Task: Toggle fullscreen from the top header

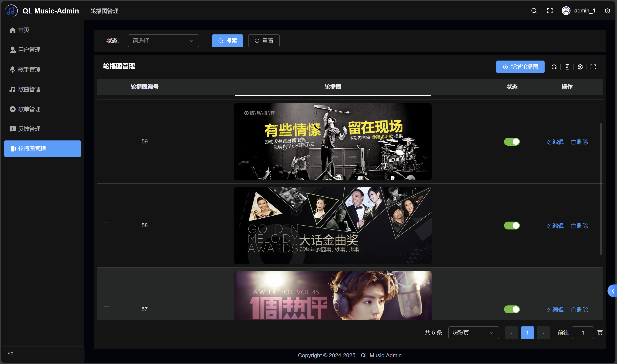Action: pos(550,11)
